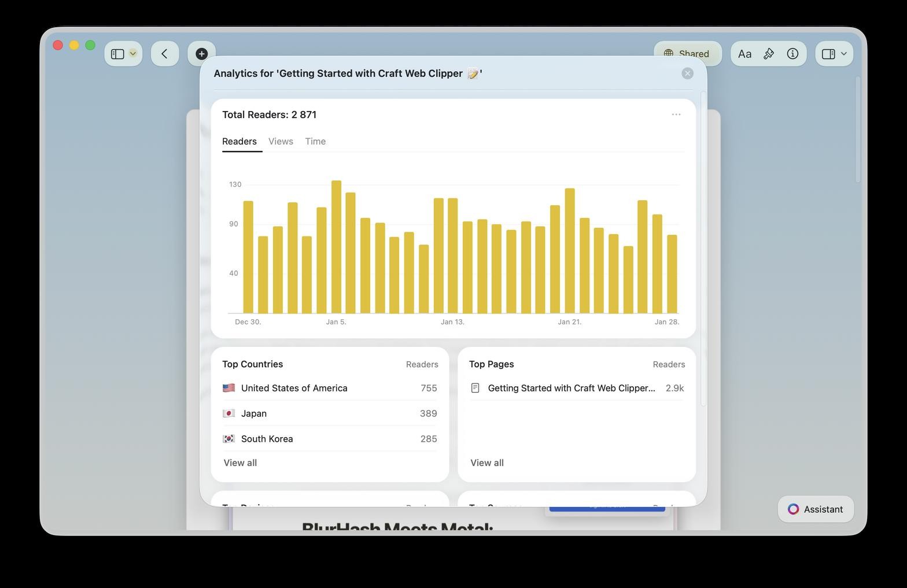Viewport: 907px width, 588px height.
Task: Expand the sidebar dropdown chevron
Action: (133, 54)
